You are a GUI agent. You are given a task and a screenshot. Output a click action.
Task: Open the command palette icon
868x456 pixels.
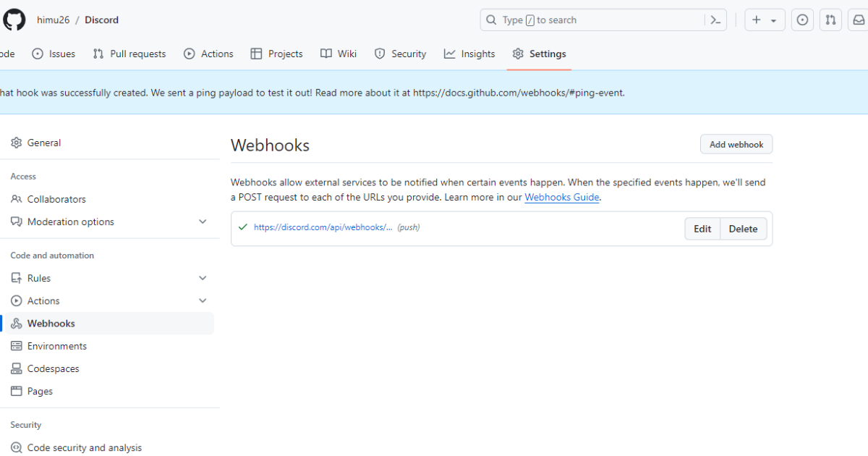point(715,20)
